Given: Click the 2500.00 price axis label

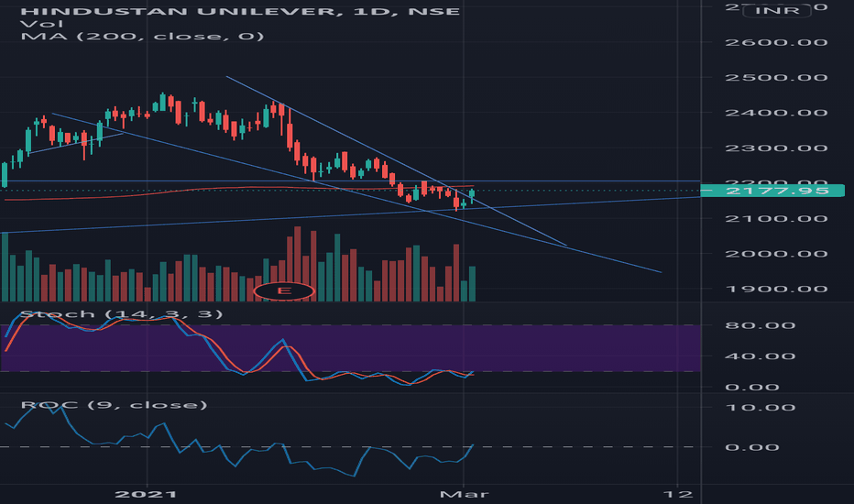Looking at the screenshot, I should click(777, 77).
